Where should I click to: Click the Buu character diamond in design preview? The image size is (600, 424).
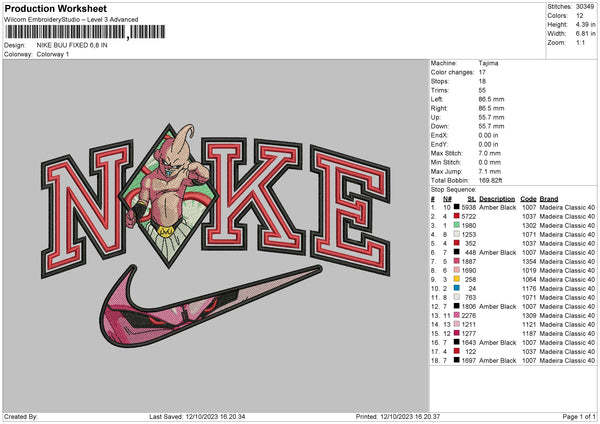tap(168, 195)
